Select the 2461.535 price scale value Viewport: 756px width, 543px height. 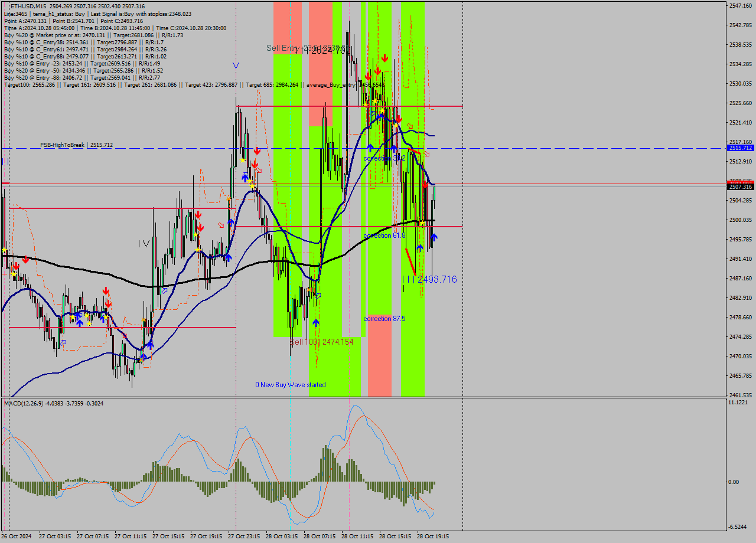(x=741, y=395)
